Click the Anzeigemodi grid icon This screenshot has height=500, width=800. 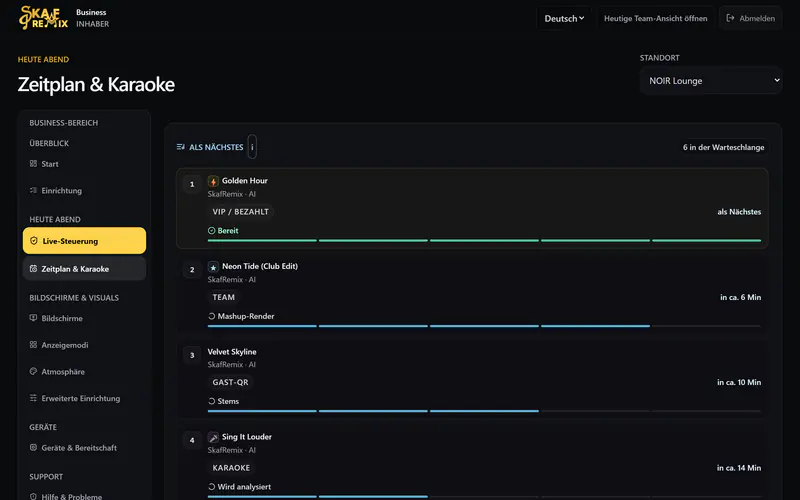[x=33, y=345]
